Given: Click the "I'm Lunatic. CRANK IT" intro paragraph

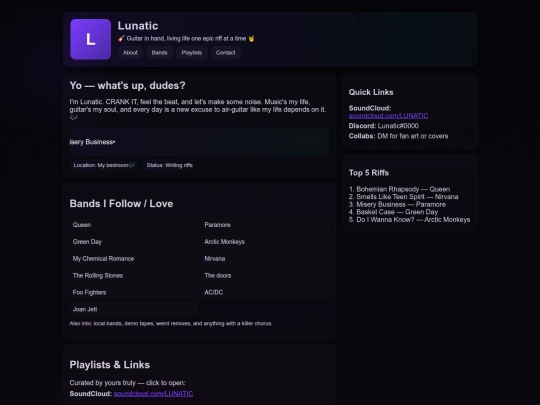Looking at the screenshot, I should (198, 110).
